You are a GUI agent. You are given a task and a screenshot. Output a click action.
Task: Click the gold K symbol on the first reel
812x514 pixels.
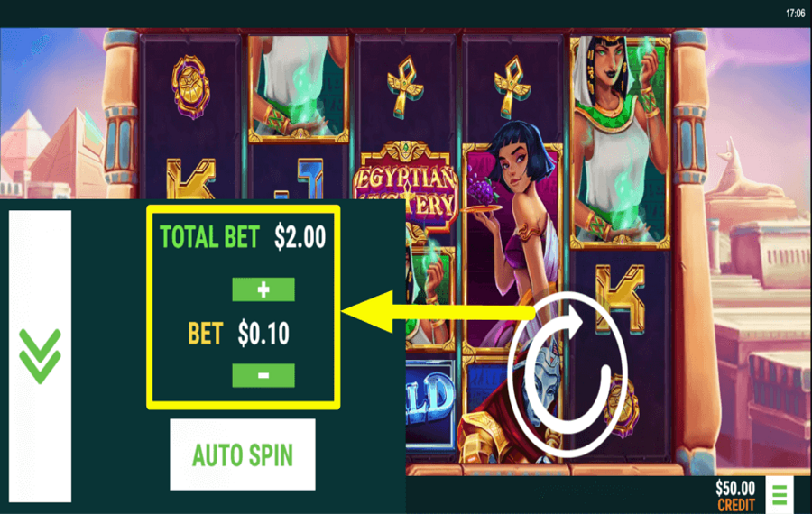click(x=190, y=179)
